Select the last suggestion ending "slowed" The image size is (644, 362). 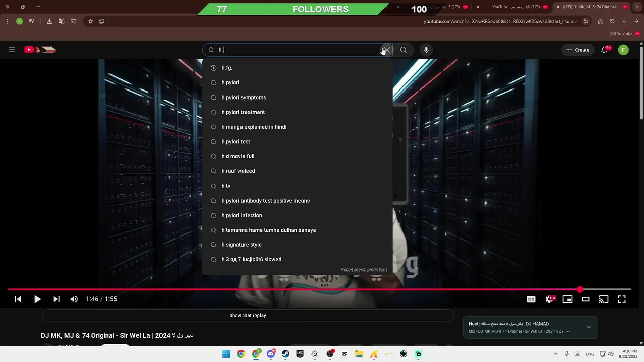pyautogui.click(x=297, y=259)
